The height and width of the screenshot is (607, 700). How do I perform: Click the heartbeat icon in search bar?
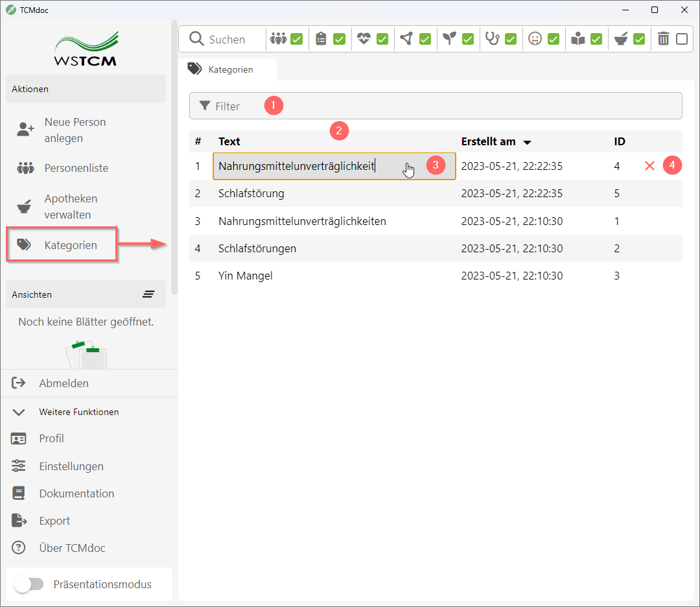tap(364, 39)
